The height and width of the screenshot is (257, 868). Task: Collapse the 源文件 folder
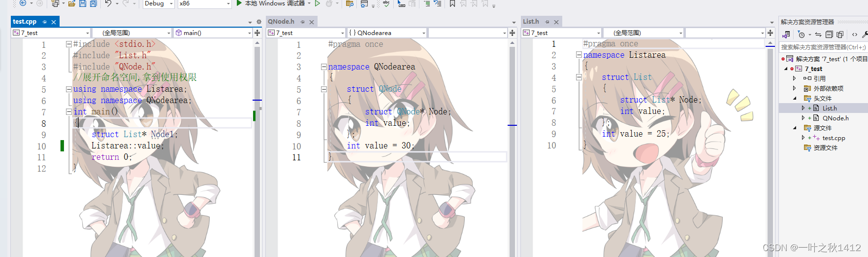click(x=795, y=128)
